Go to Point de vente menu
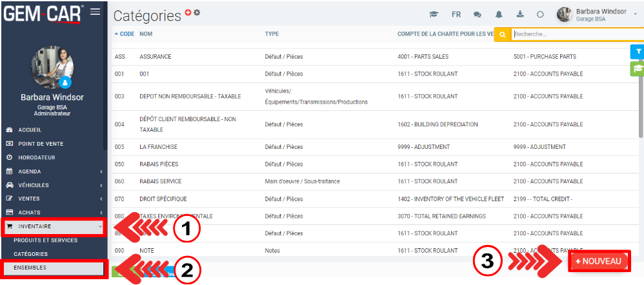644x285 pixels. [40, 144]
